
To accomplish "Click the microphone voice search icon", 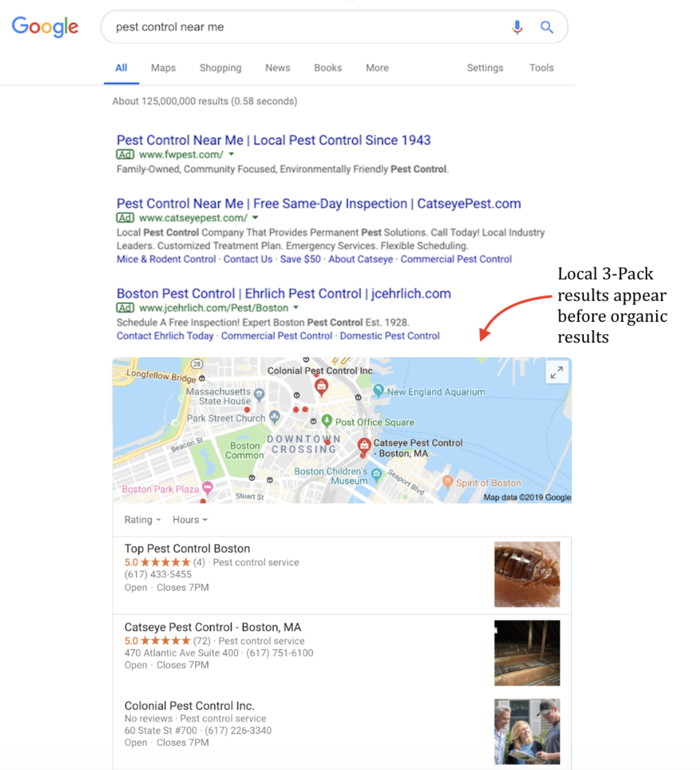I will 517,27.
